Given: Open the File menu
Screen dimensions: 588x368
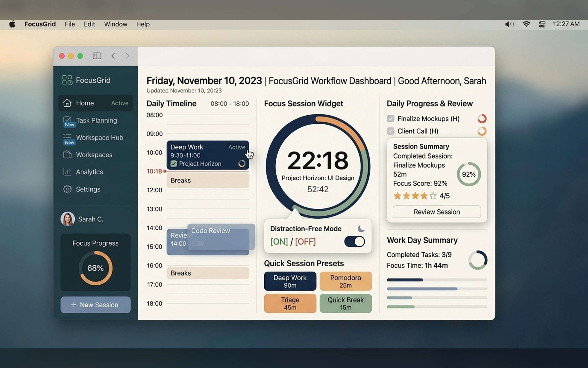Looking at the screenshot, I should point(70,24).
